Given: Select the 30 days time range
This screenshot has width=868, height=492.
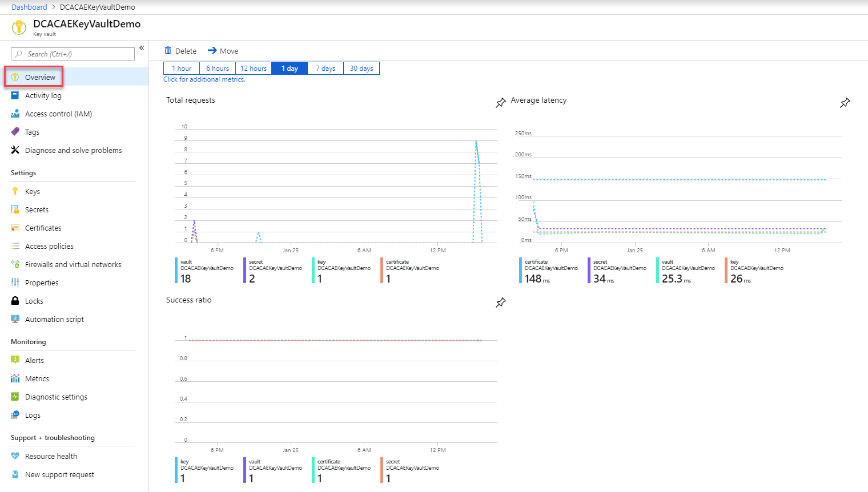Looking at the screenshot, I should pos(361,68).
